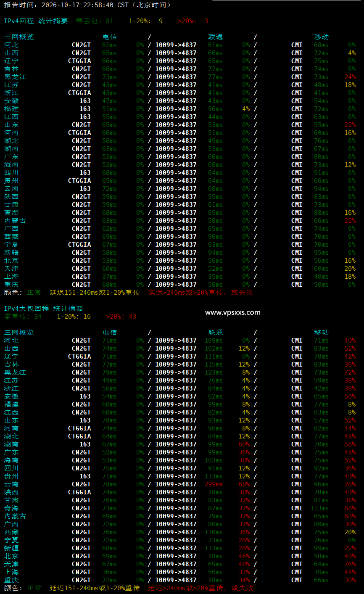The width and height of the screenshot is (364, 594).
Task: Click the 109ms 联通 latency for 河北
Action: click(x=214, y=341)
